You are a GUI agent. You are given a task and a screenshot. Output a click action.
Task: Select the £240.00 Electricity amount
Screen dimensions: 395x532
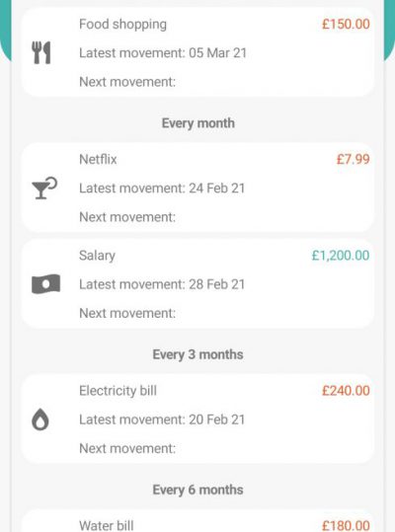click(346, 391)
